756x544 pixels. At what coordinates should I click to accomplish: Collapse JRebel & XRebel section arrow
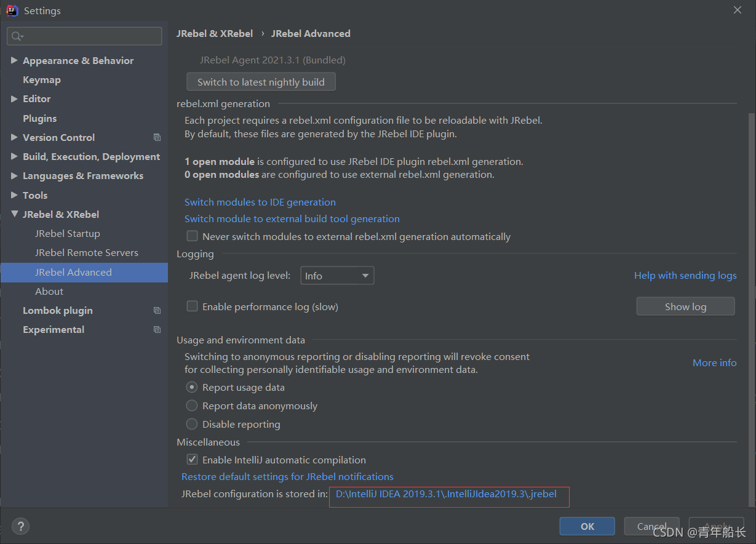14,214
